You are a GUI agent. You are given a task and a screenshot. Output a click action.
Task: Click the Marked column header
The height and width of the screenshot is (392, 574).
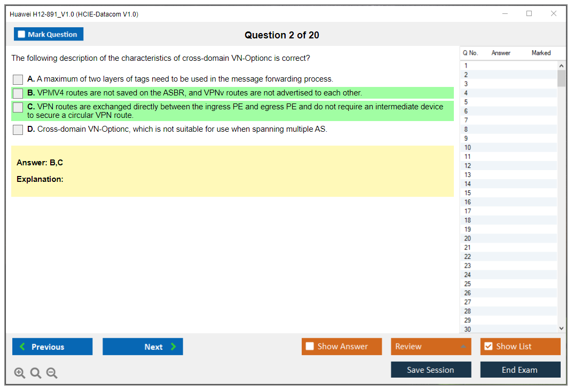[x=541, y=53]
